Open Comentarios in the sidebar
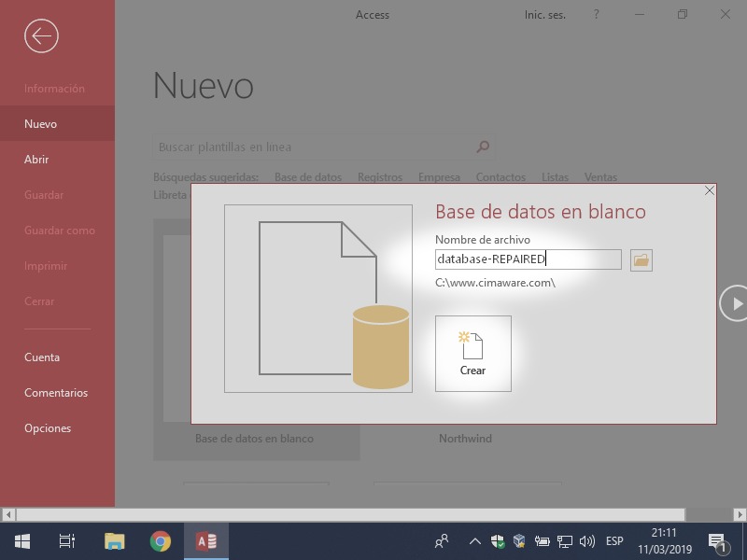The width and height of the screenshot is (747, 560). (56, 393)
